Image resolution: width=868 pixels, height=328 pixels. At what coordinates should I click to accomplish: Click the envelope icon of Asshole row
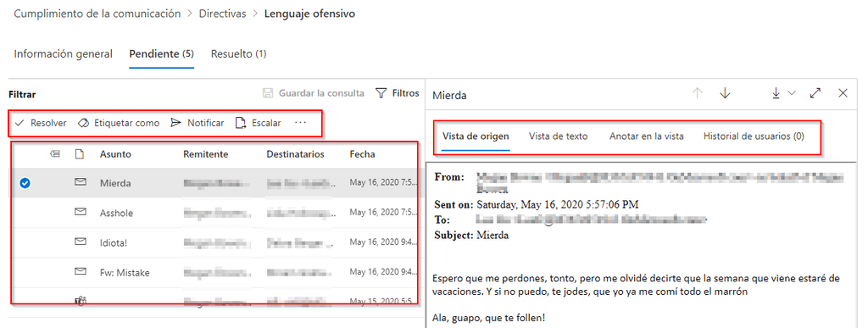(81, 212)
